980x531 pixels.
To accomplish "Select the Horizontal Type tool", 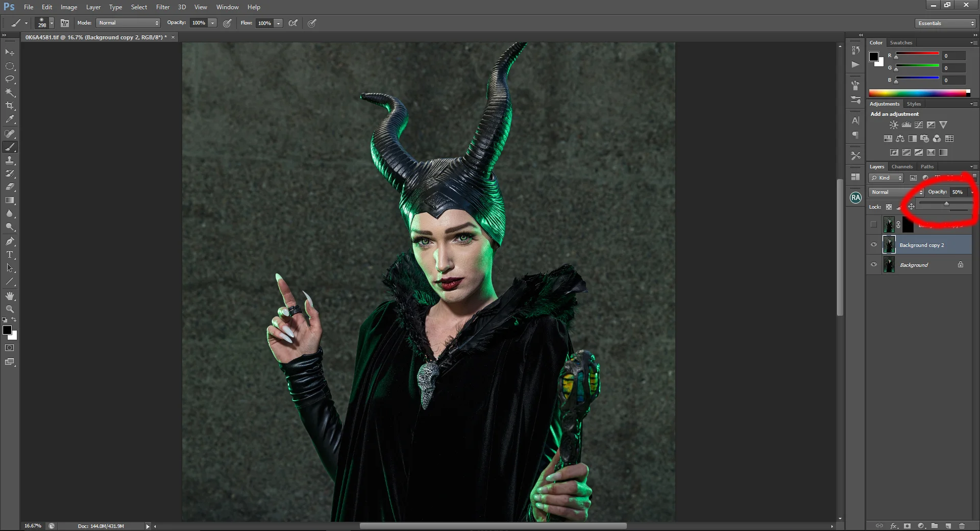I will pos(10,254).
